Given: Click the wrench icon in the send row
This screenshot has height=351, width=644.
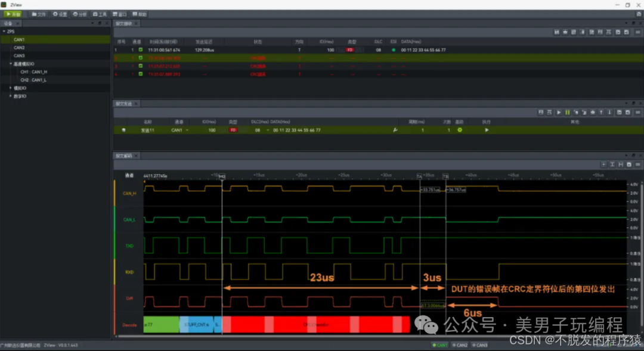Looking at the screenshot, I should coord(395,130).
